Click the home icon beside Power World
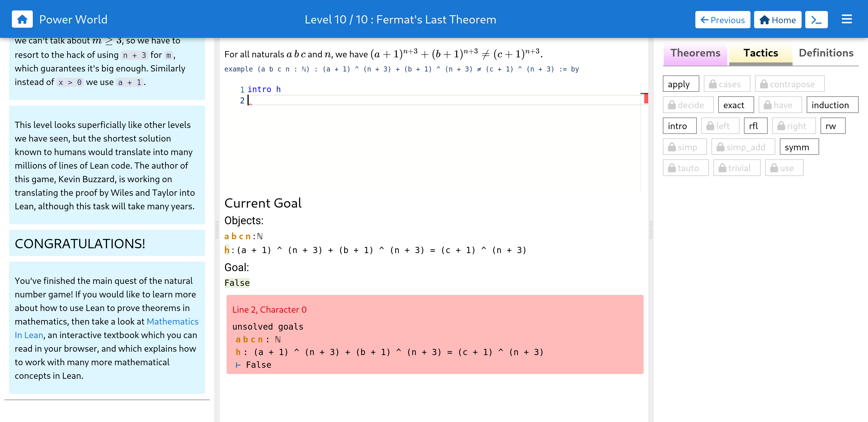Image resolution: width=868 pixels, height=422 pixels. click(x=22, y=19)
